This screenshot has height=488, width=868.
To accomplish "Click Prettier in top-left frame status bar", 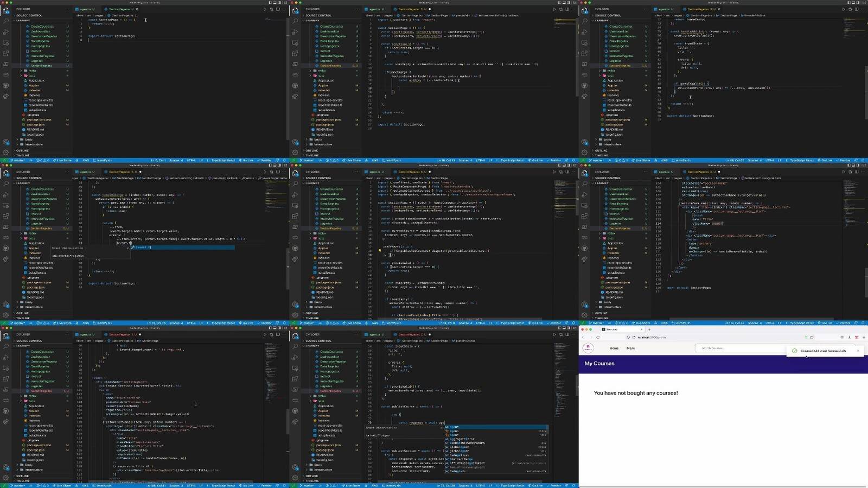I will tap(265, 160).
